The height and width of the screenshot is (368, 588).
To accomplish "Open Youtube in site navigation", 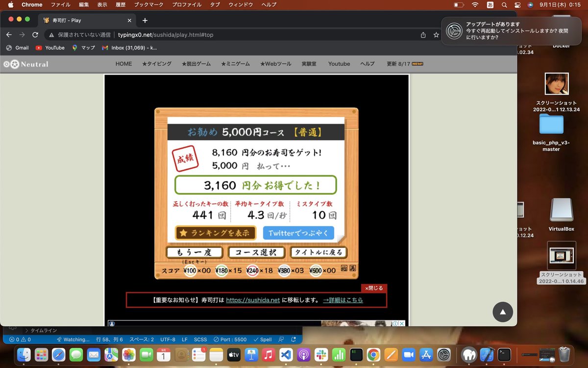I will (x=339, y=64).
